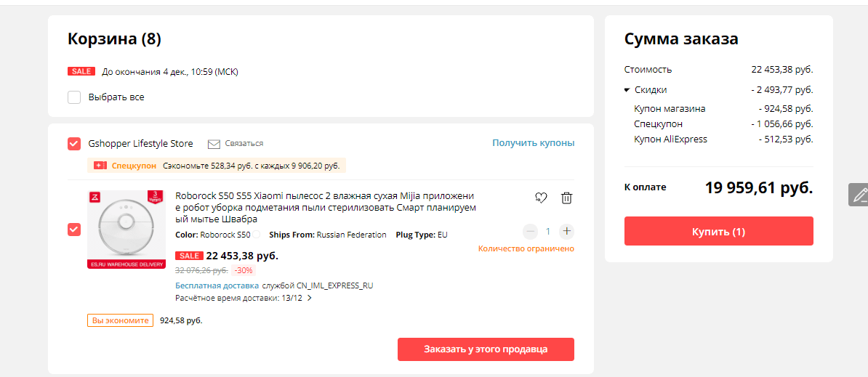Open Gshopper Lifestyle Store page
The image size is (868, 377).
[140, 144]
